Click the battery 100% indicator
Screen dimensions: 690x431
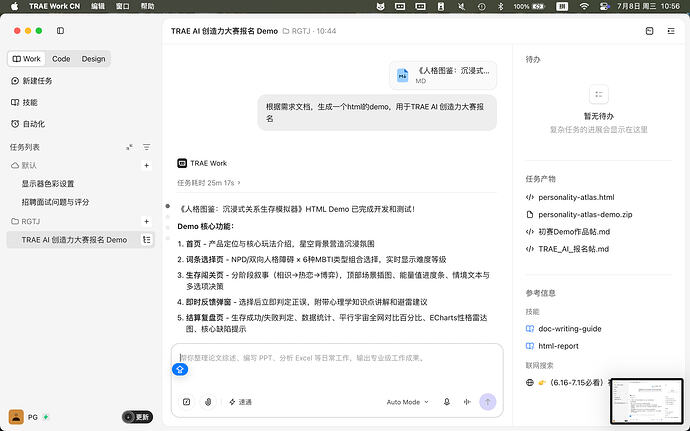[x=529, y=6]
